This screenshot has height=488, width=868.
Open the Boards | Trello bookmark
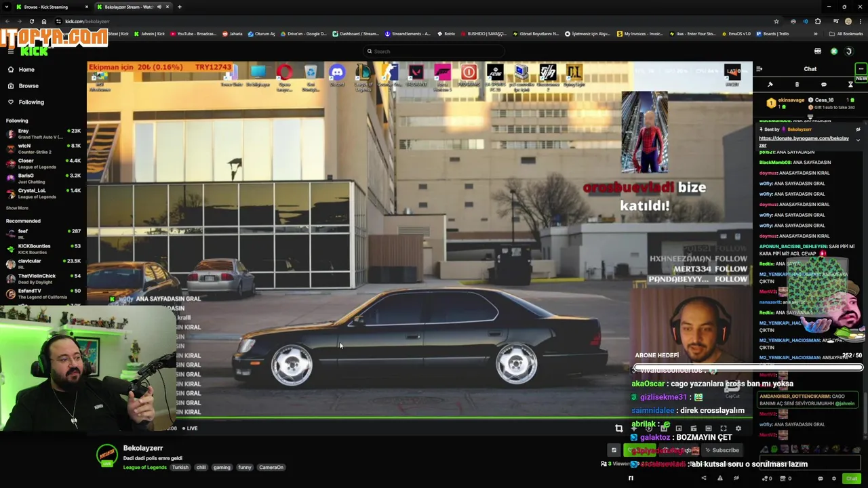pyautogui.click(x=772, y=34)
